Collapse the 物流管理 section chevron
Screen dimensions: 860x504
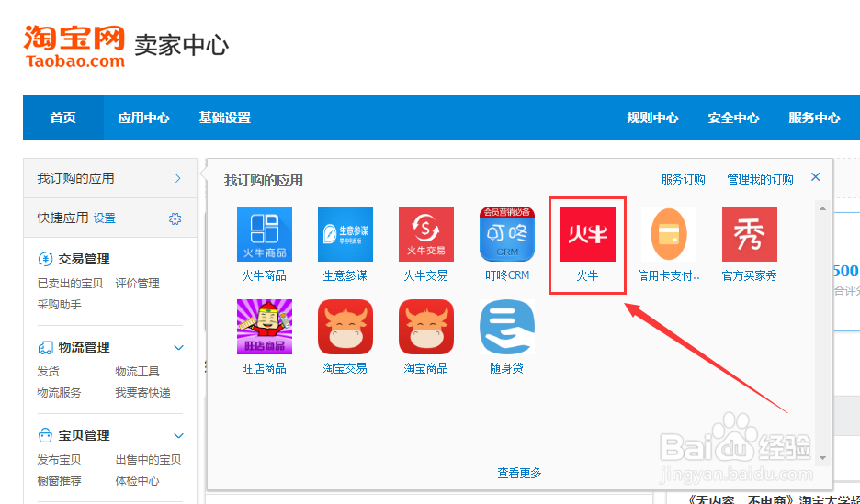click(178, 347)
